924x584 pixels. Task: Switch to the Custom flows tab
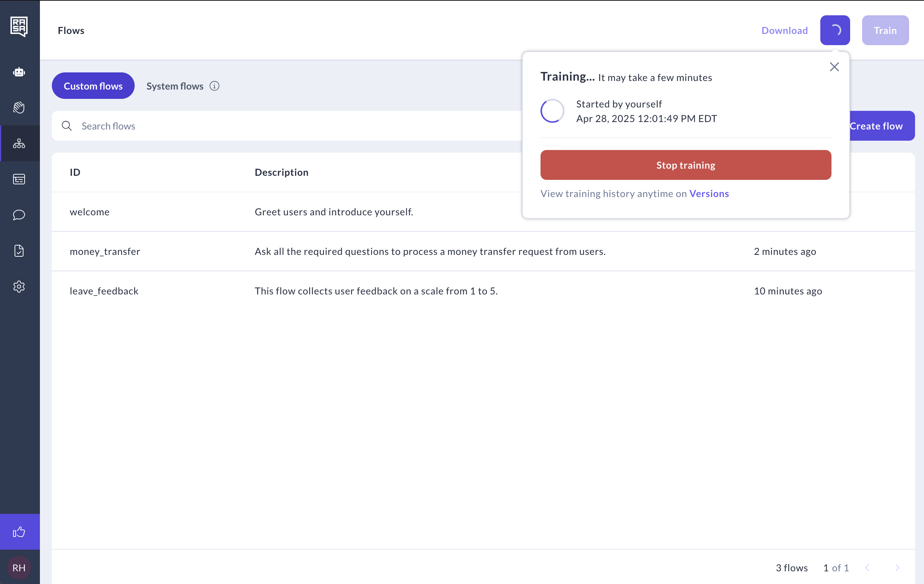(93, 85)
